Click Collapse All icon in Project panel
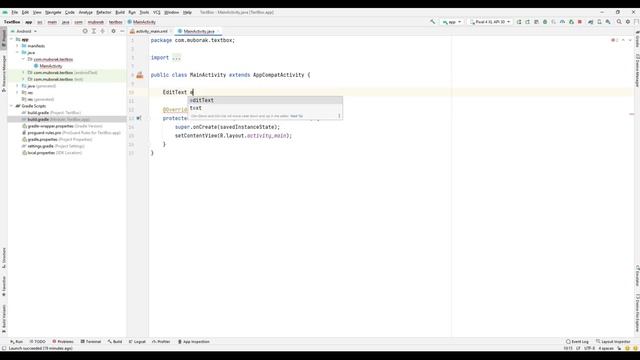Image resolution: width=640 pixels, height=360 pixels. click(102, 31)
